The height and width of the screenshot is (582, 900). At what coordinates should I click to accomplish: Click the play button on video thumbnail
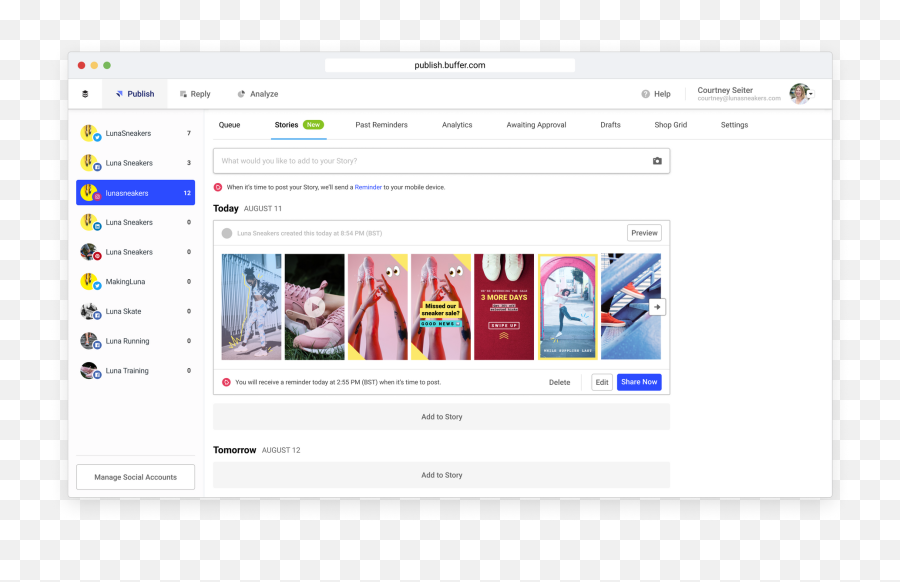click(x=315, y=307)
